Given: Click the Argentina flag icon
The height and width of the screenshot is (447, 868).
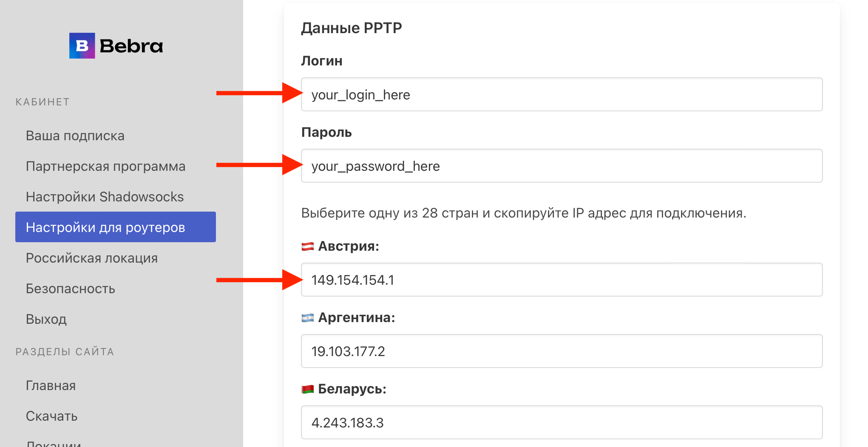Looking at the screenshot, I should click(x=307, y=318).
